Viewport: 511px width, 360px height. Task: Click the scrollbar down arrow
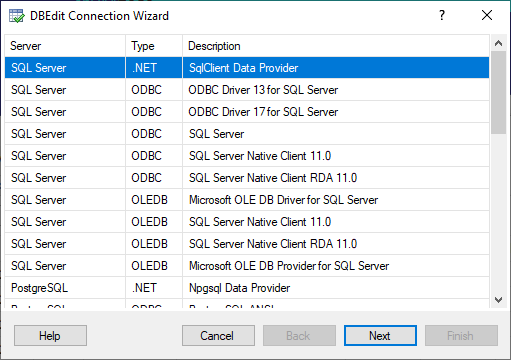coord(498,299)
